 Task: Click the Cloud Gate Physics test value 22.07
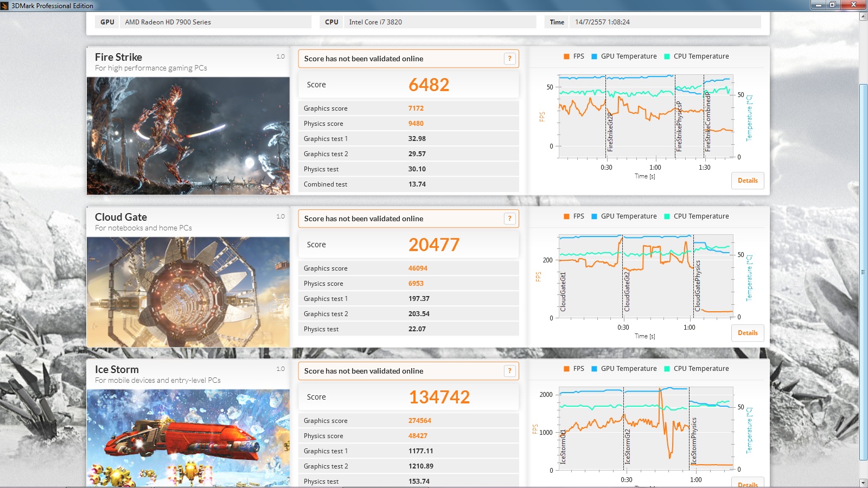click(x=417, y=329)
